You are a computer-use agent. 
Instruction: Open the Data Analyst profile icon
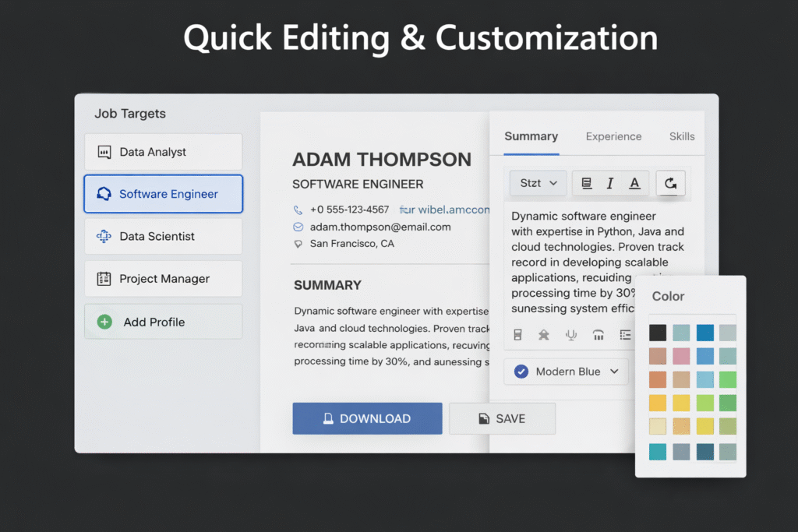(104, 151)
